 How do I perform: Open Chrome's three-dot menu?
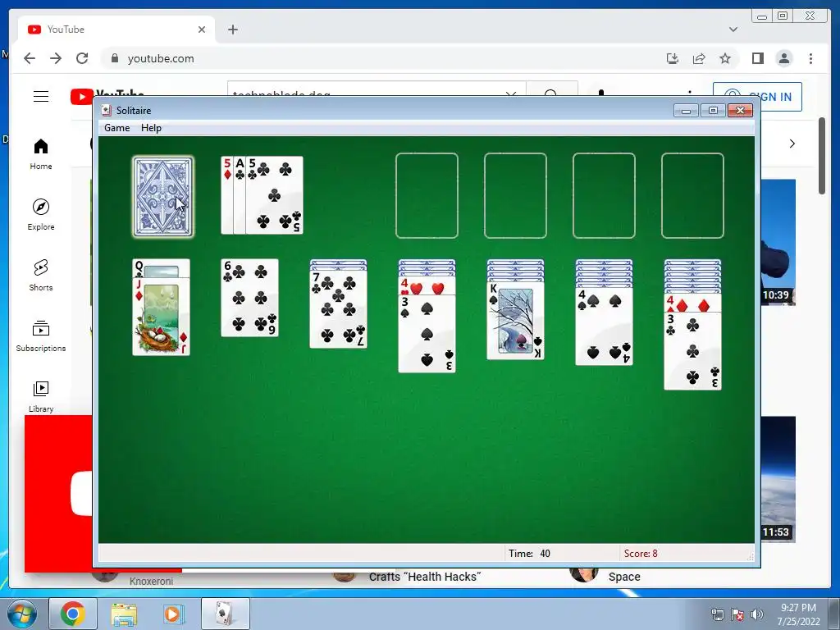click(810, 58)
